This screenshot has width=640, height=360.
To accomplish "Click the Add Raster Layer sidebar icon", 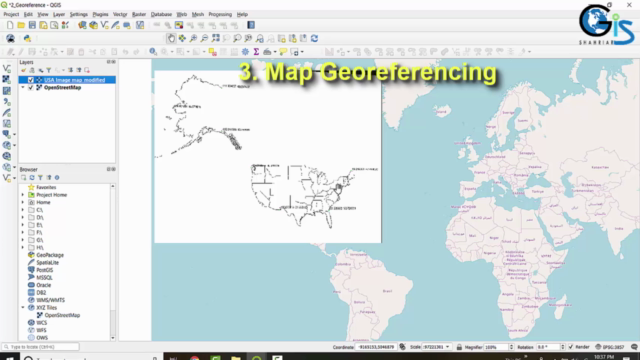I will pos(7,79).
